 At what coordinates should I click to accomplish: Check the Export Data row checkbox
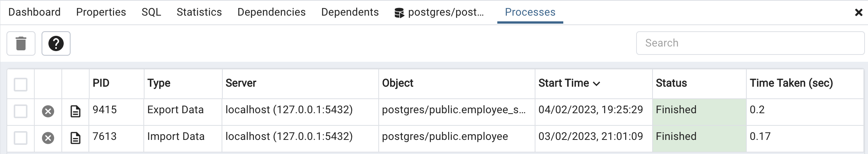coord(21,111)
